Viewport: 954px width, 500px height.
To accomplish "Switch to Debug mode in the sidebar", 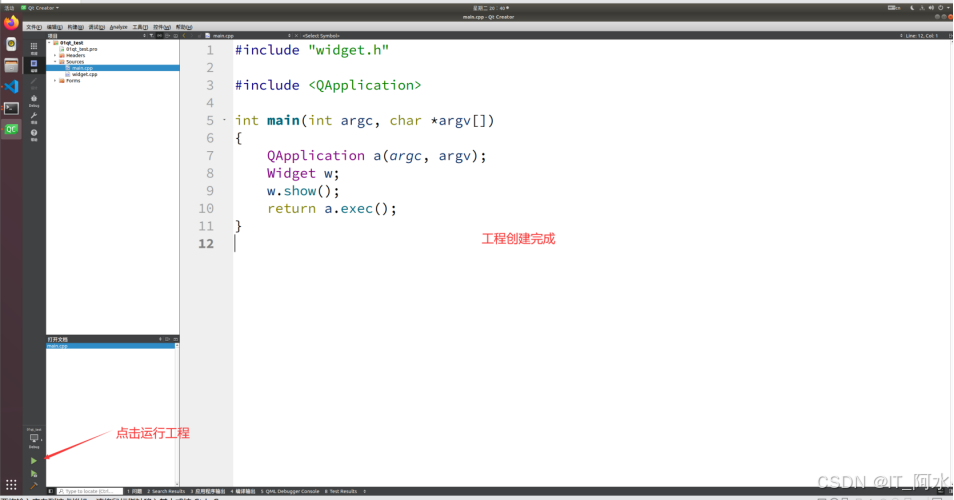I will [33, 100].
